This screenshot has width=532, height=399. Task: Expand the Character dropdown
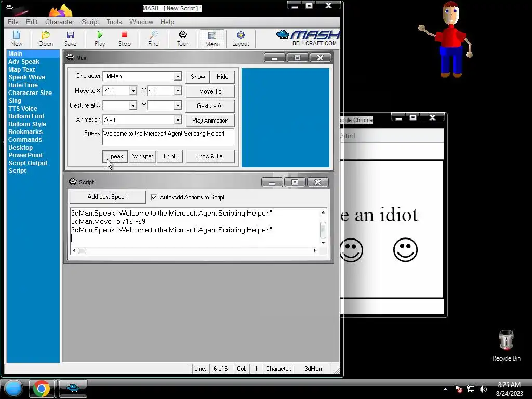point(178,76)
